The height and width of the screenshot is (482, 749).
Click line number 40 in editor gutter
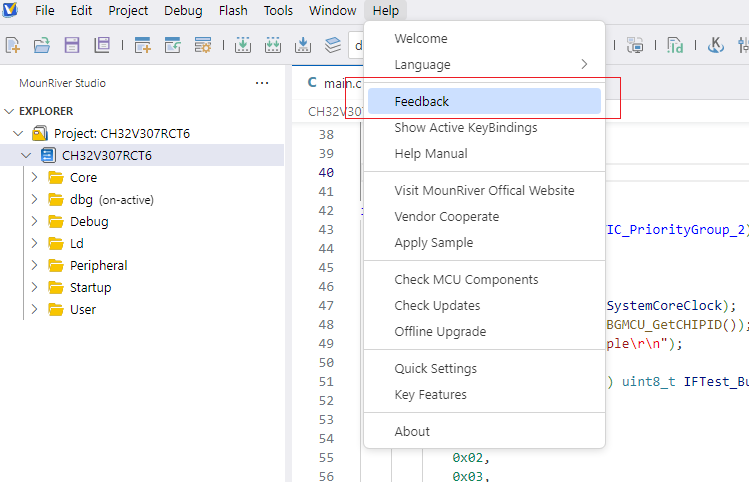[326, 172]
